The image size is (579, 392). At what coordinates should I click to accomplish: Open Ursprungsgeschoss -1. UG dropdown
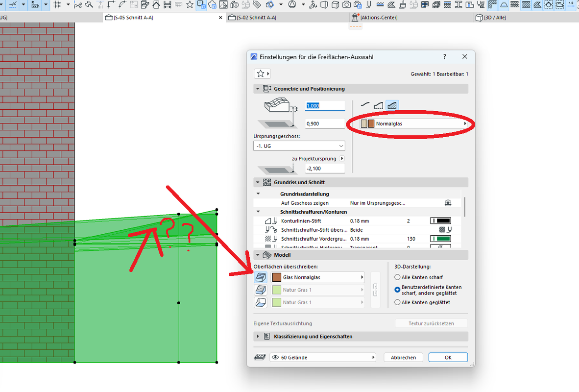(299, 146)
